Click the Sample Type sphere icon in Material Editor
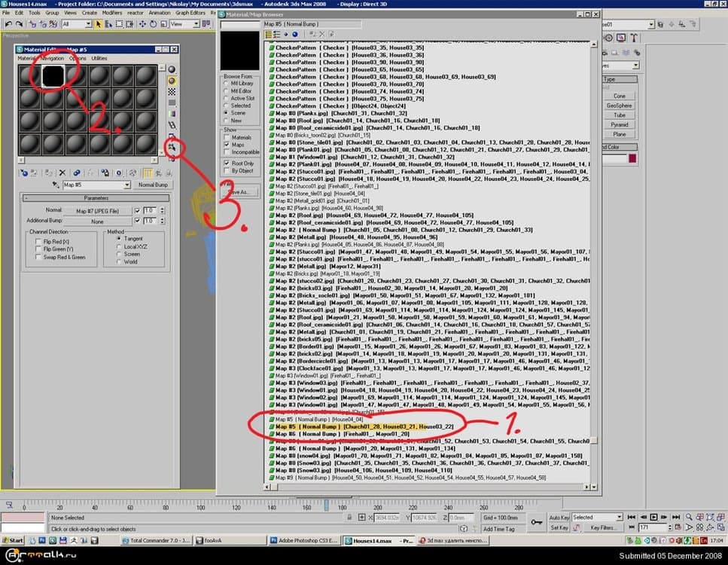The height and width of the screenshot is (565, 728). tap(172, 69)
